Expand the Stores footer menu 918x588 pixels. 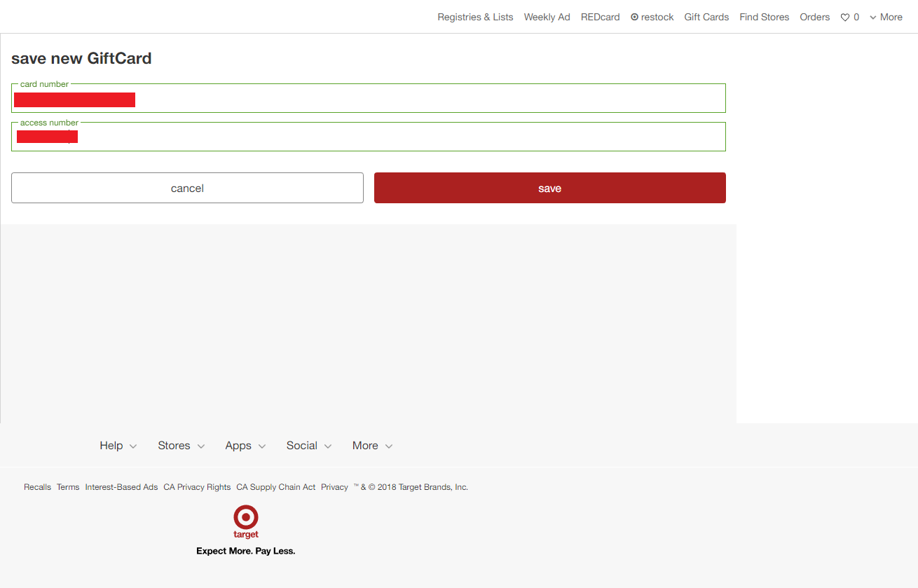coord(181,446)
